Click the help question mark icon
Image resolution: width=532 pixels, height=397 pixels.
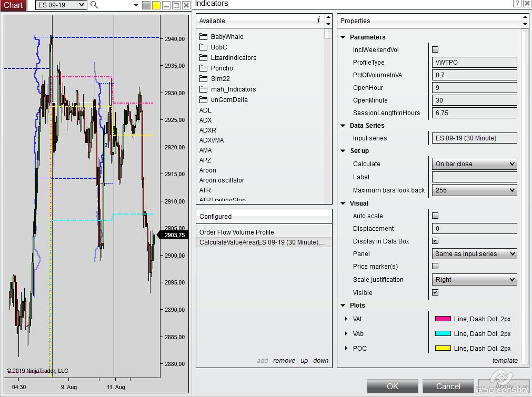[516, 4]
